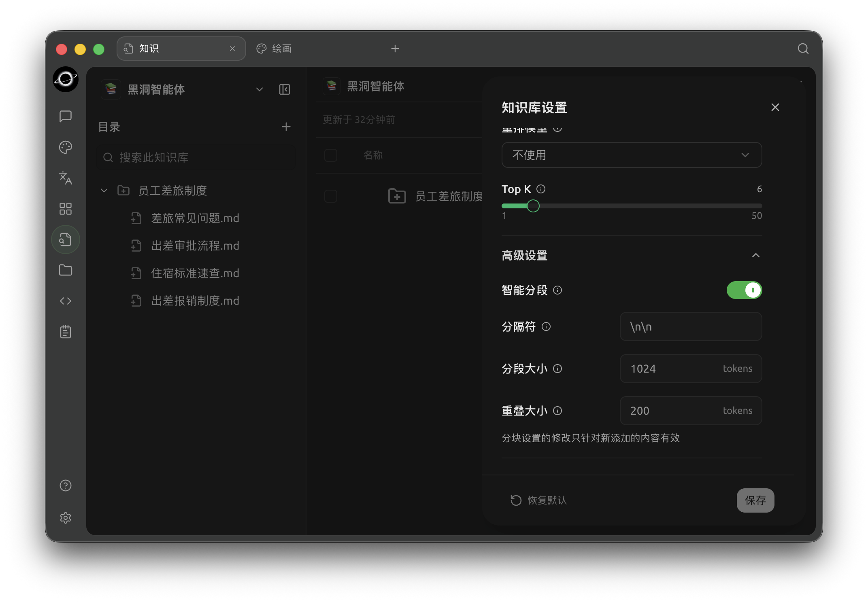Viewport: 868px width, 602px height.
Task: Click 恢复默认 to reset settings
Action: (538, 500)
